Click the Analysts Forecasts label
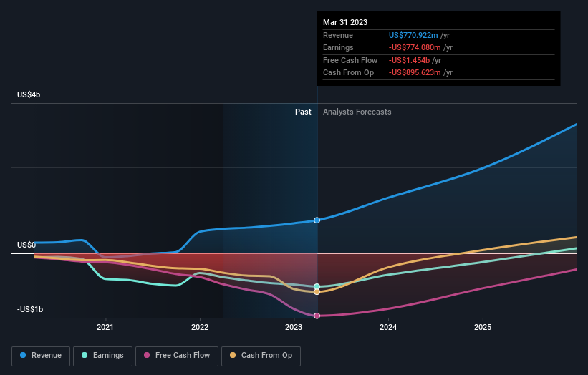Screen dimensions: 588x375 tap(357, 112)
